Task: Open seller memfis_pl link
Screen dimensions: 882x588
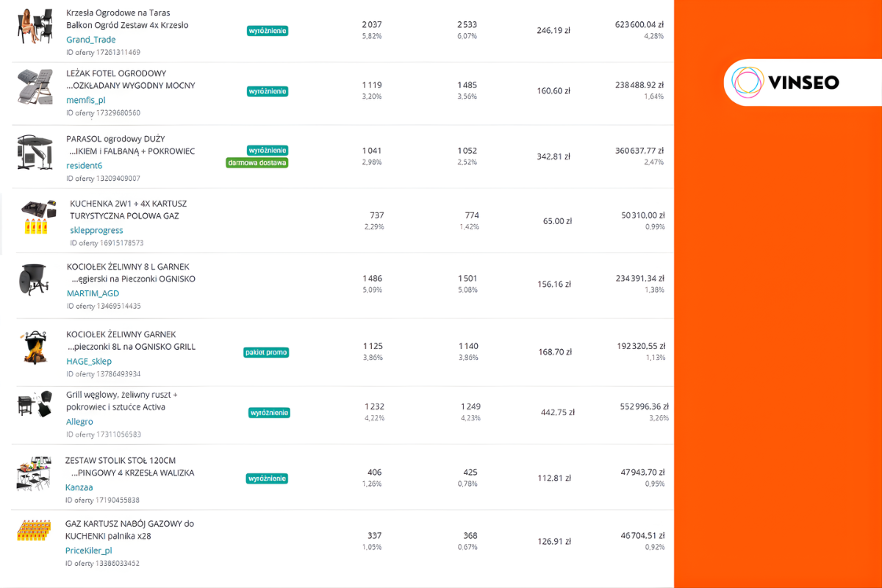Action: coord(86,100)
